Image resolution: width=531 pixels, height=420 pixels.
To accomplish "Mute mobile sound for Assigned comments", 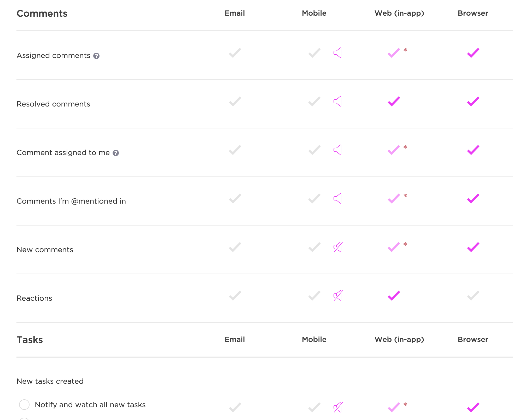I will pyautogui.click(x=338, y=53).
